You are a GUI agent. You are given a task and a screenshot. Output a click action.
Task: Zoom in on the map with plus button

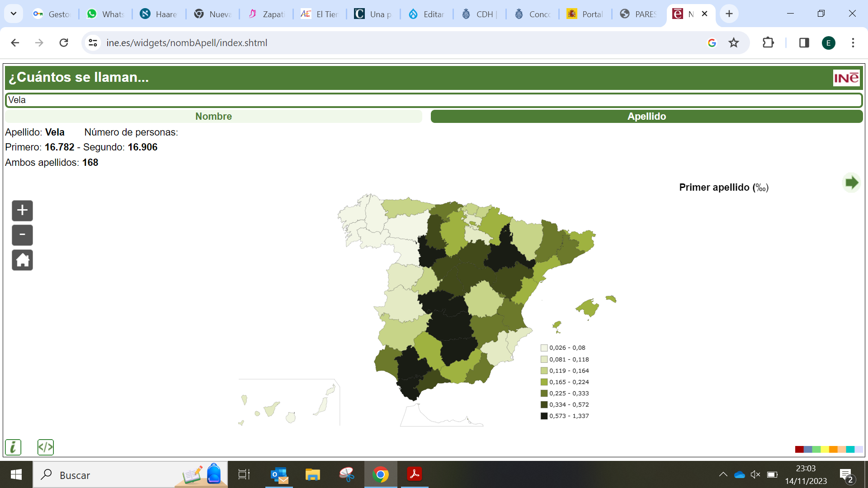tap(22, 211)
